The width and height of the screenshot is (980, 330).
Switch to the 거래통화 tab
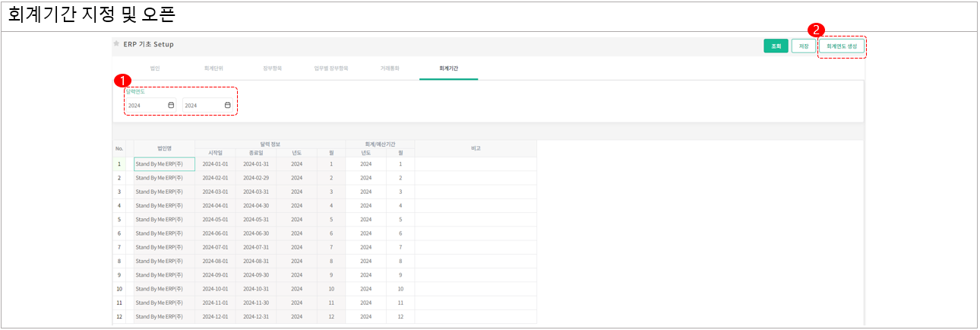click(x=390, y=68)
